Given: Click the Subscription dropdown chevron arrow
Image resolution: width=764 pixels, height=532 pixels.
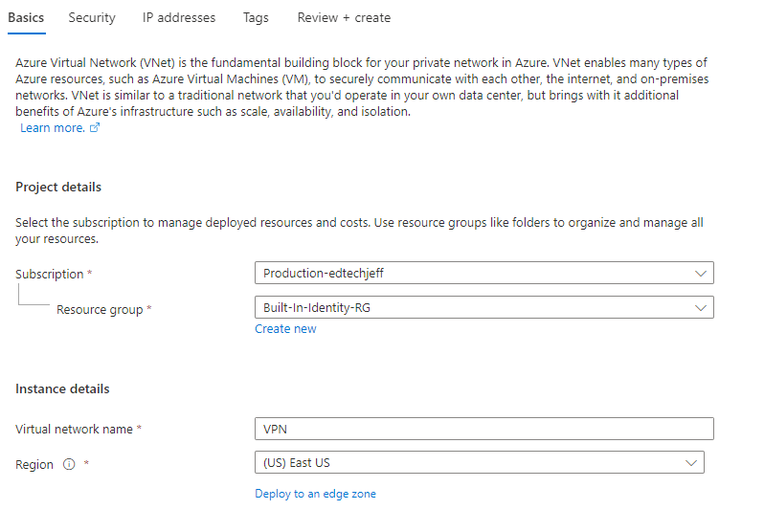Looking at the screenshot, I should click(701, 274).
